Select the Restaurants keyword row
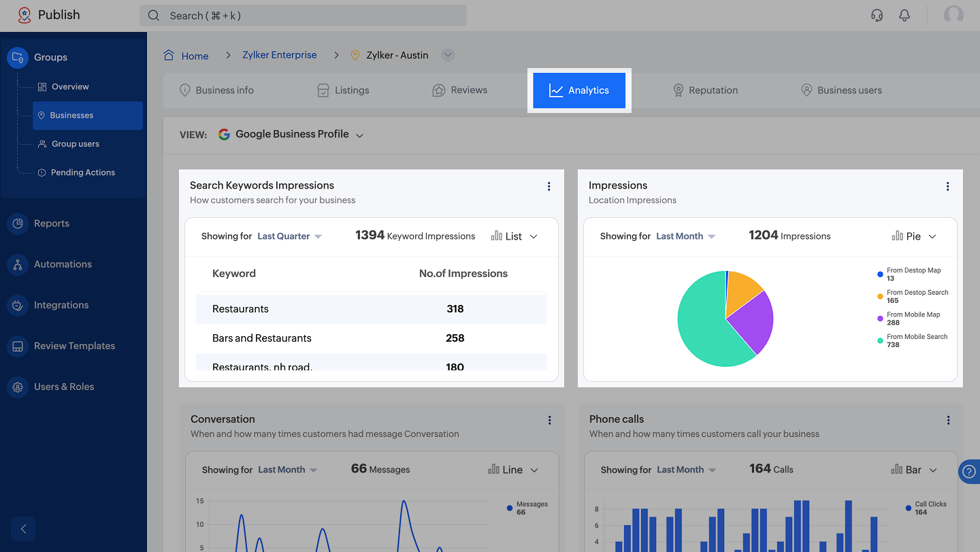 pos(372,309)
